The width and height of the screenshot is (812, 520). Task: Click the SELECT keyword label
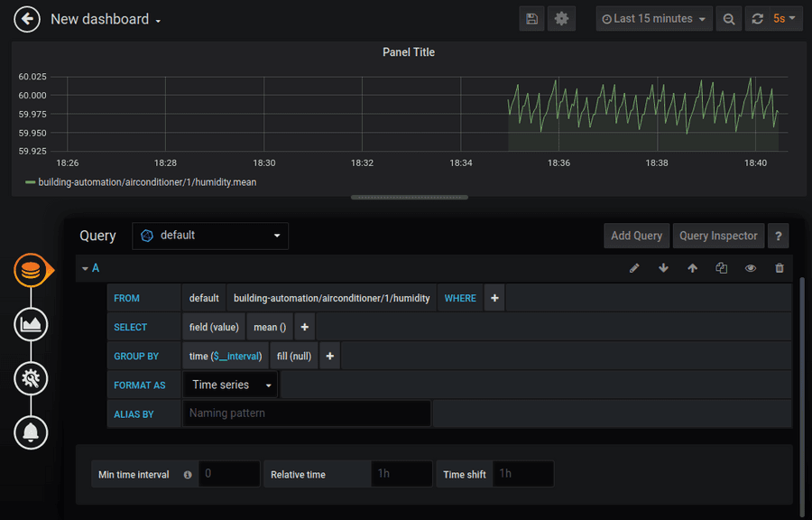(x=131, y=328)
